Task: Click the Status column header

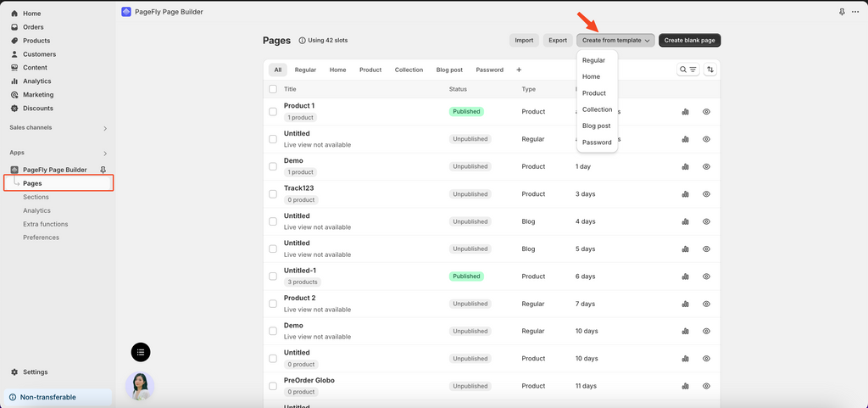Action: click(458, 89)
